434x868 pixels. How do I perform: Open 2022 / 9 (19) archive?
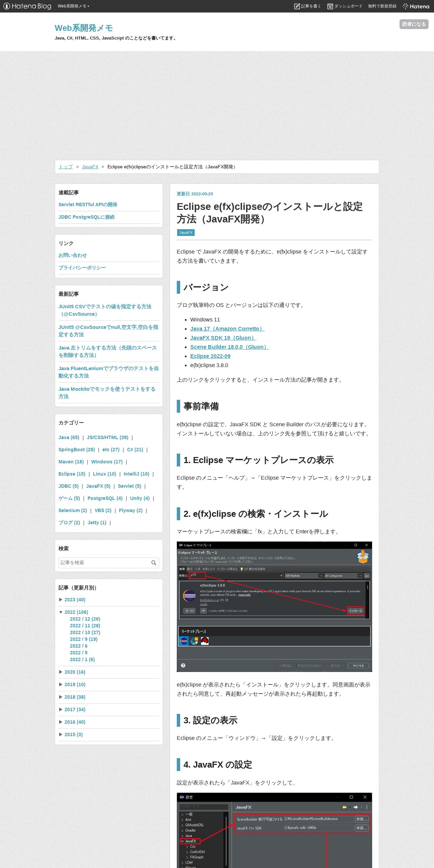pos(84,639)
